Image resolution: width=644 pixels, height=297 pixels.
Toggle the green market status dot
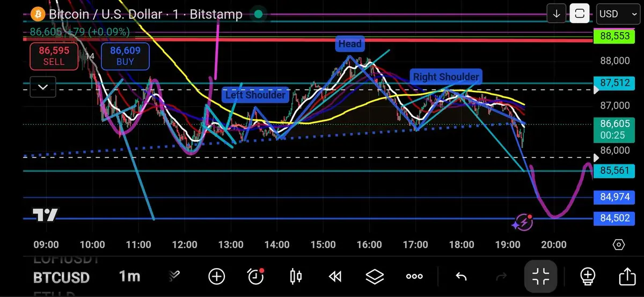(x=259, y=14)
